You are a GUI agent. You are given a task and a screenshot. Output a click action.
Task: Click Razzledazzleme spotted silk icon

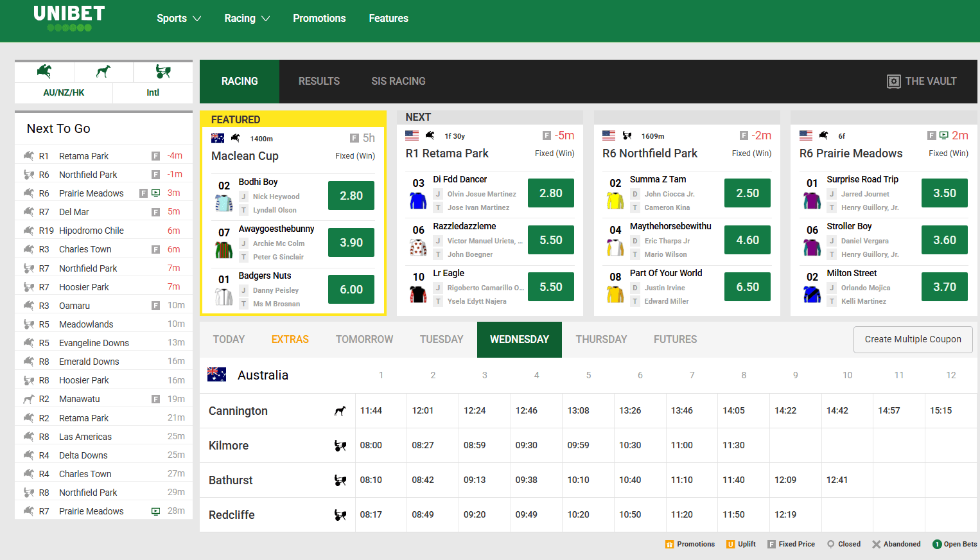418,247
